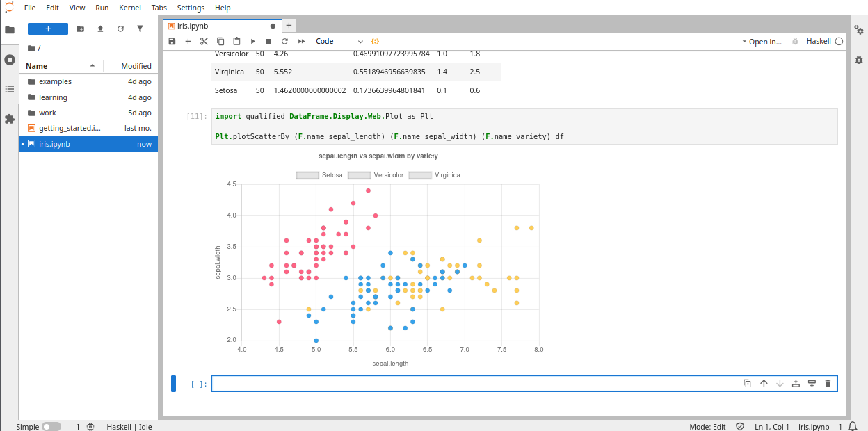Open the Run menu
Screen dimensions: 868x431
pos(102,8)
